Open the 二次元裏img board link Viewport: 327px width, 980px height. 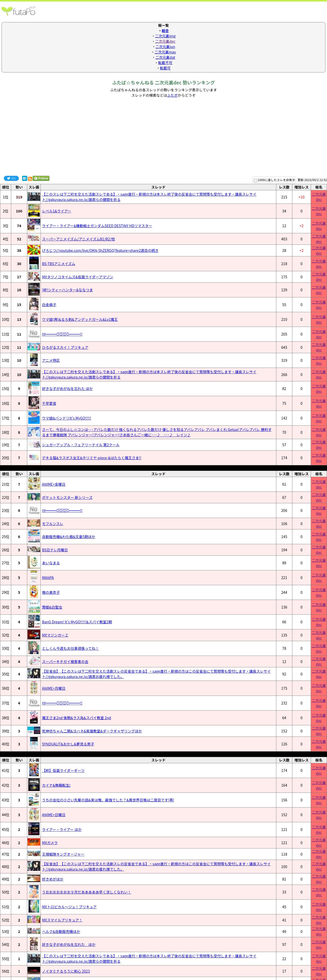pos(165,36)
